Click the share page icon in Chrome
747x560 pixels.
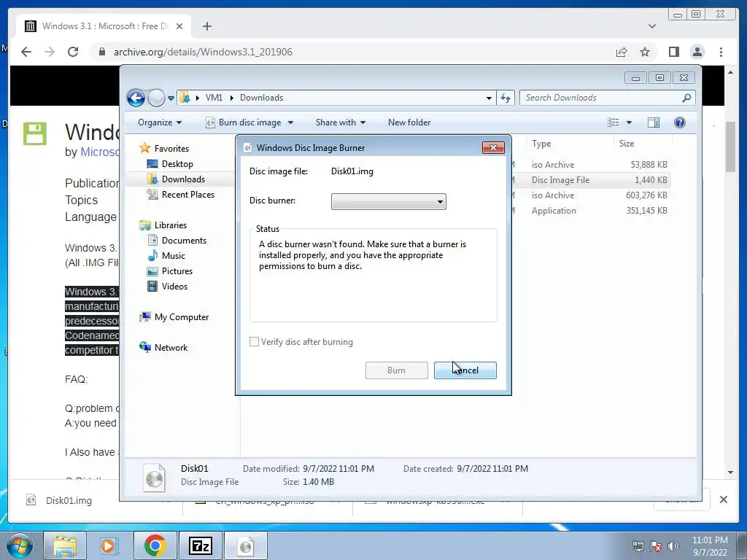[622, 52]
